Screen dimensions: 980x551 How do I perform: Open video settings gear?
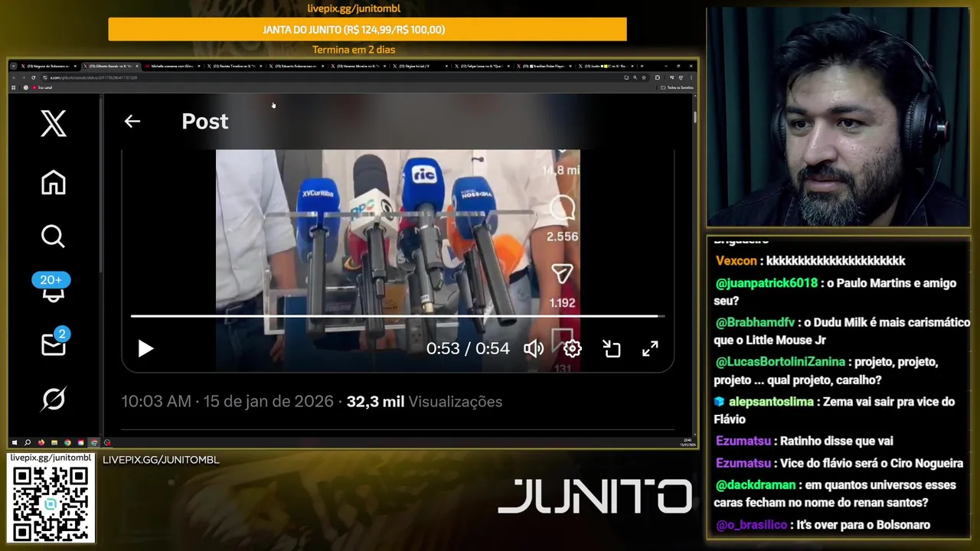tap(572, 349)
